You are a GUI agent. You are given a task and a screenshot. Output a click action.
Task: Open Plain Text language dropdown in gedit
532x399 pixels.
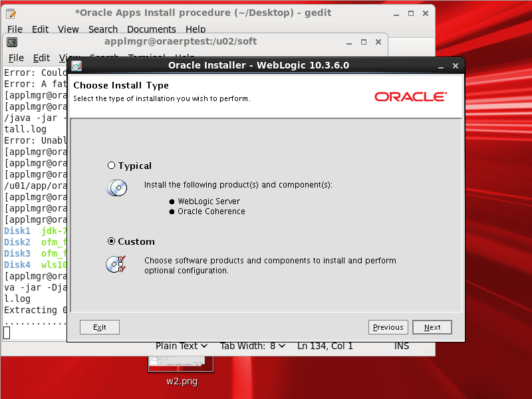click(181, 346)
